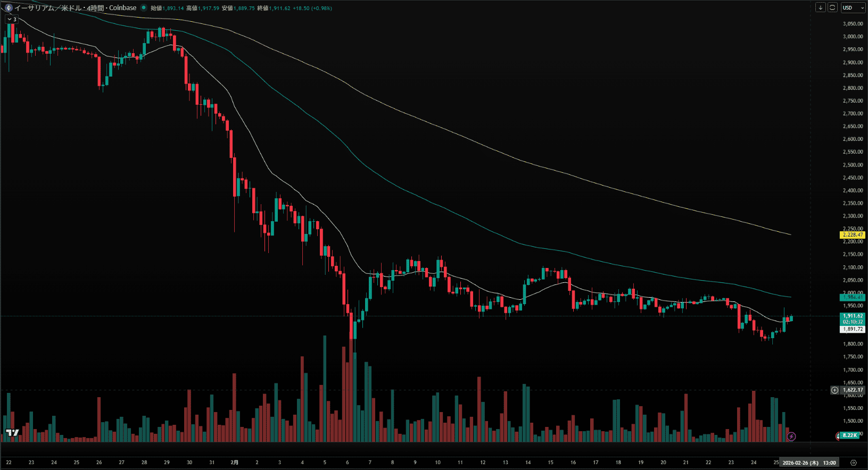Screen dimensions: 868x470
Task: Click the イーサリアム／米ドル symbol title
Action: click(48, 8)
